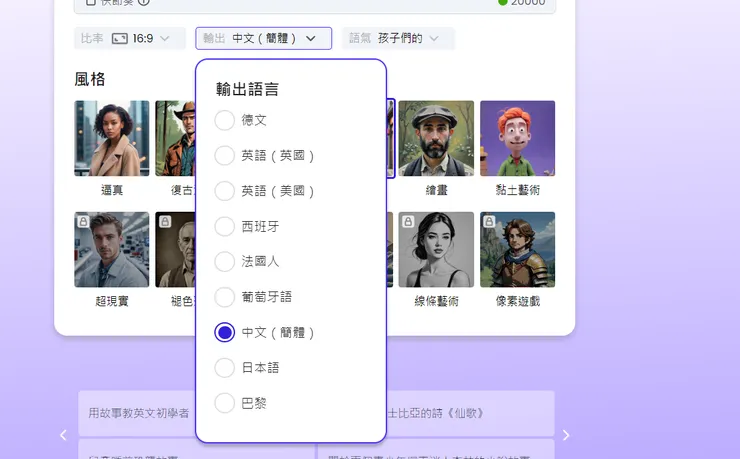
Task: Choose the 西班牙 radio option
Action: pyautogui.click(x=225, y=226)
